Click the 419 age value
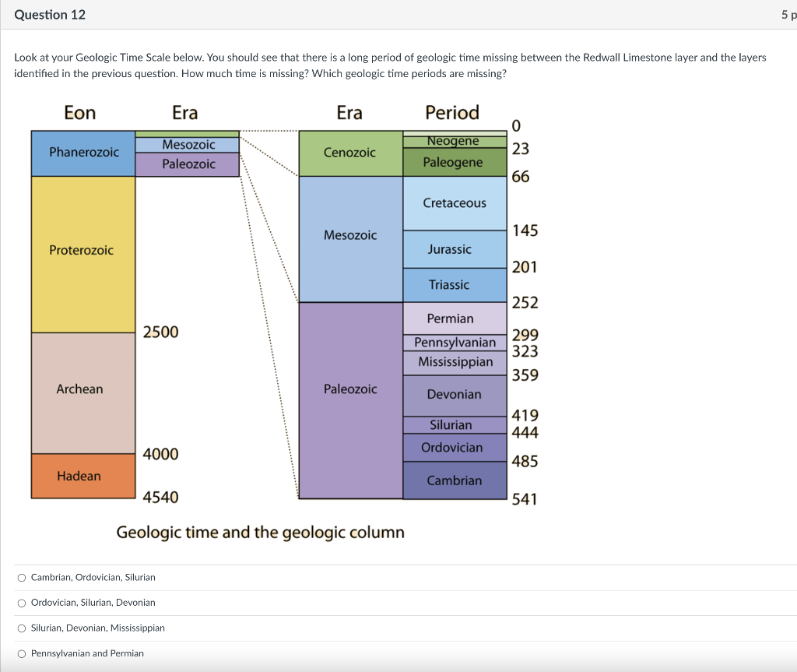The height and width of the screenshot is (672, 797). 525,416
